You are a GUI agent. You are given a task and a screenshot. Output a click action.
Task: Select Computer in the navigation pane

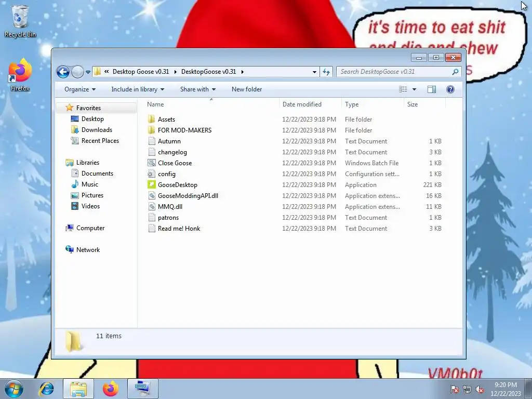coord(90,228)
